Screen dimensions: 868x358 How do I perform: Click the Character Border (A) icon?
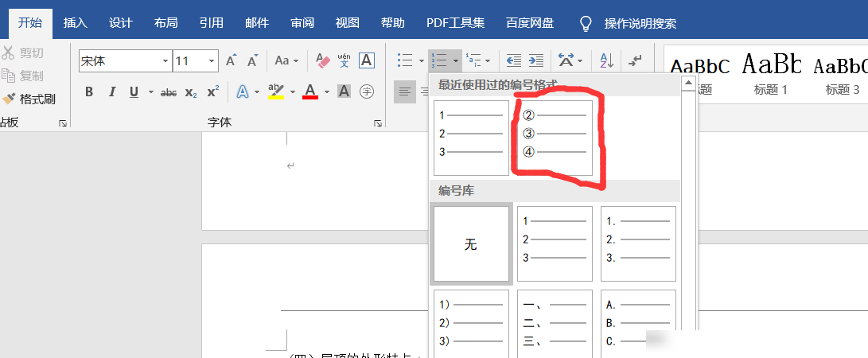pos(367,60)
